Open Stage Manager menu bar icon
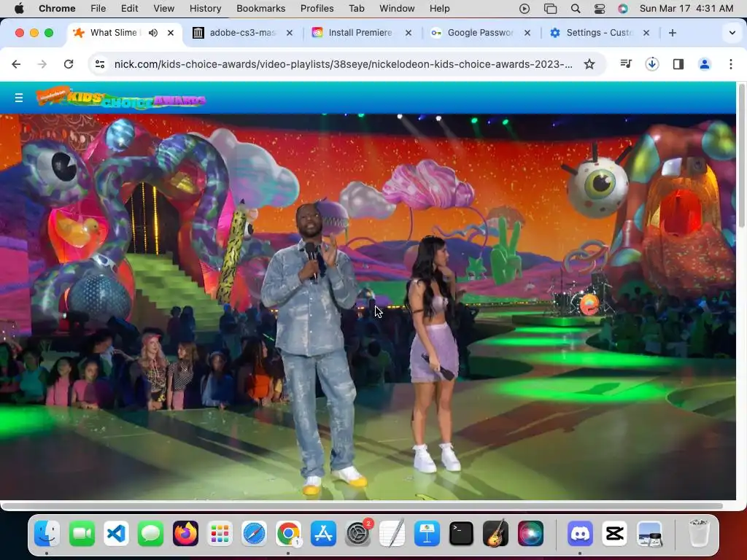Image resolution: width=747 pixels, height=560 pixels. point(550,8)
